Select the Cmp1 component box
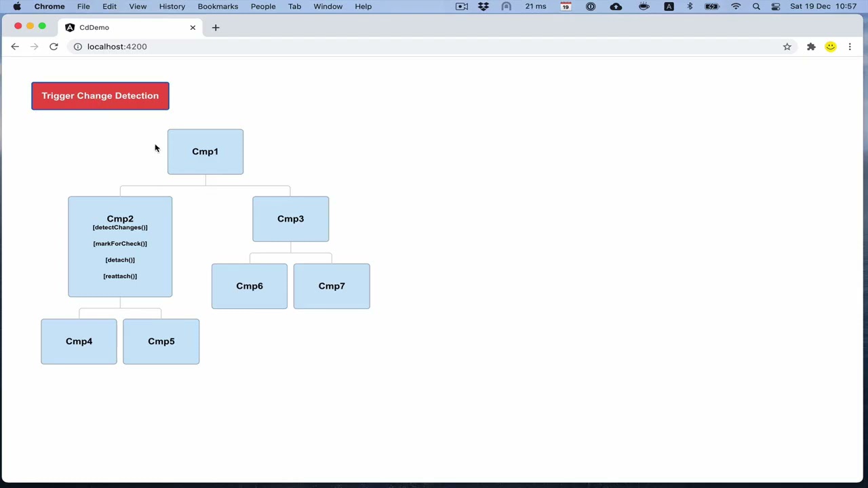The height and width of the screenshot is (488, 868). (x=205, y=152)
